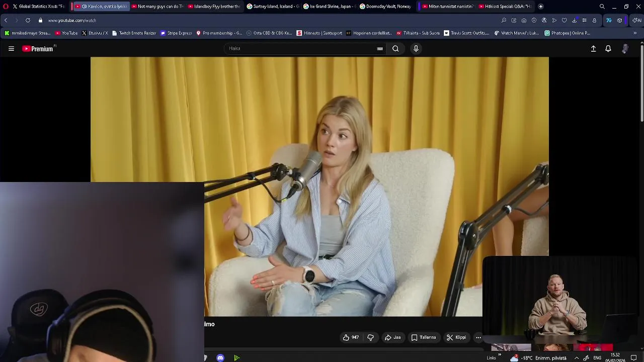Open the on-screen keyboard in search box
The width and height of the screenshot is (644, 362).
380,49
